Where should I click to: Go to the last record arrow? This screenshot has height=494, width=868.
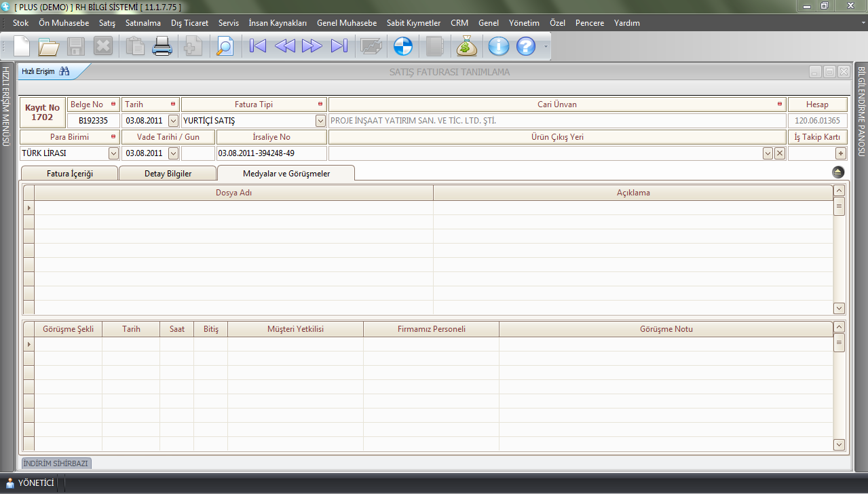(x=339, y=46)
